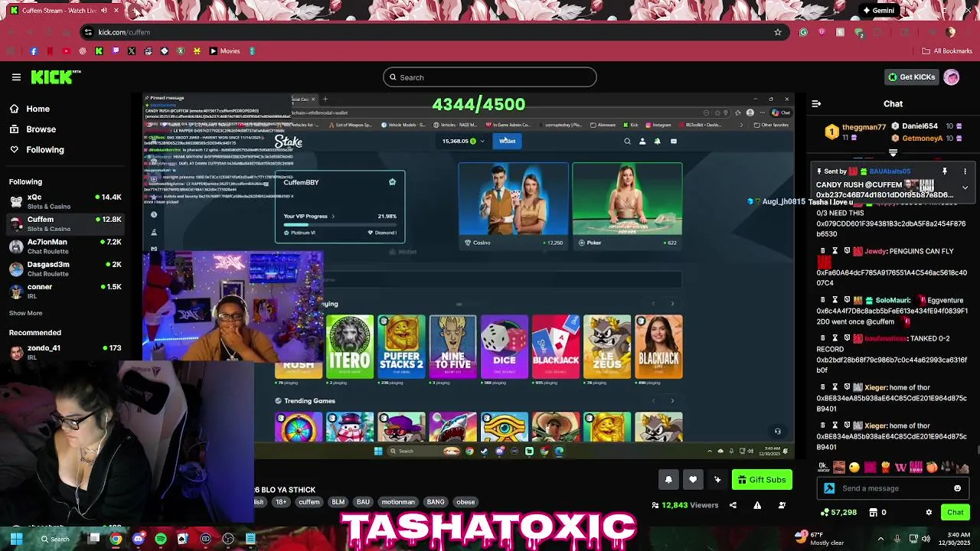Click GetmoneyA in the gifter leaderboard
The height and width of the screenshot is (551, 980).
tap(922, 139)
